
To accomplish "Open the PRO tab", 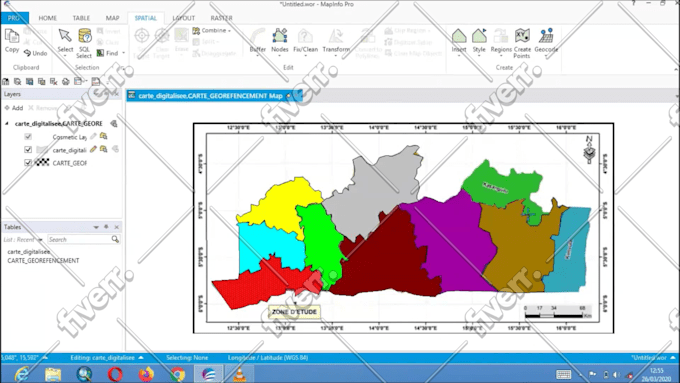I will 14,18.
